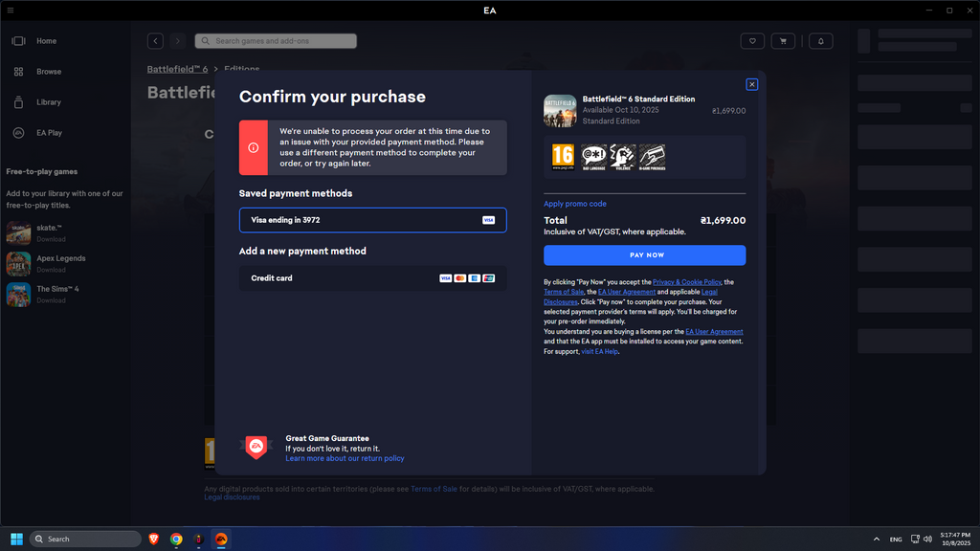Add a new Credit card payment method
Viewport: 980px width, 551px height.
(373, 278)
